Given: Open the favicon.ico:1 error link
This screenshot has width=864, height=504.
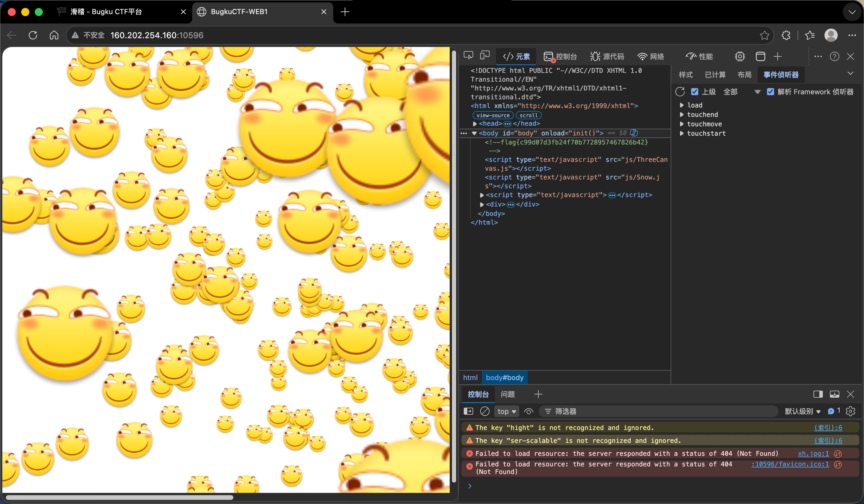Looking at the screenshot, I should click(x=790, y=464).
